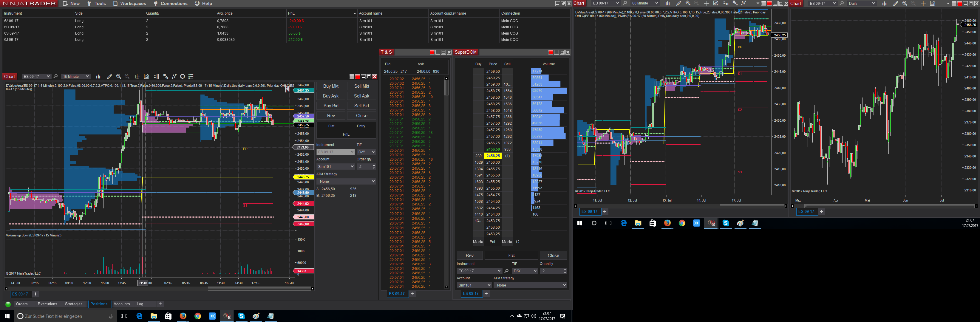
Task: Click the Windows Start button on left taskbar
Action: point(7,316)
